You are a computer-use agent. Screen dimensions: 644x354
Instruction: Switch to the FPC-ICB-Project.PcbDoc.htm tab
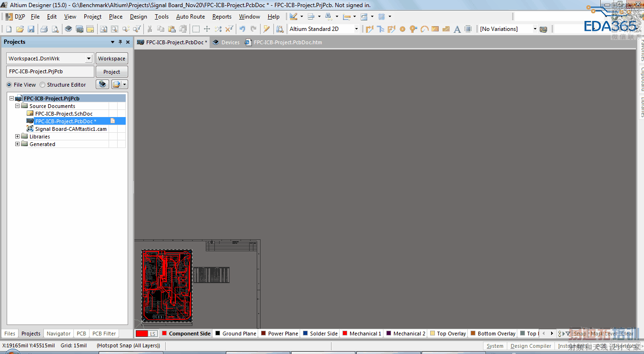pos(284,42)
